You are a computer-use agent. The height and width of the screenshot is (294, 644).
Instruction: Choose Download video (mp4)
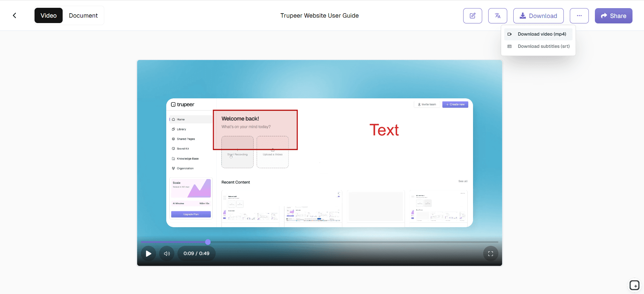538,34
